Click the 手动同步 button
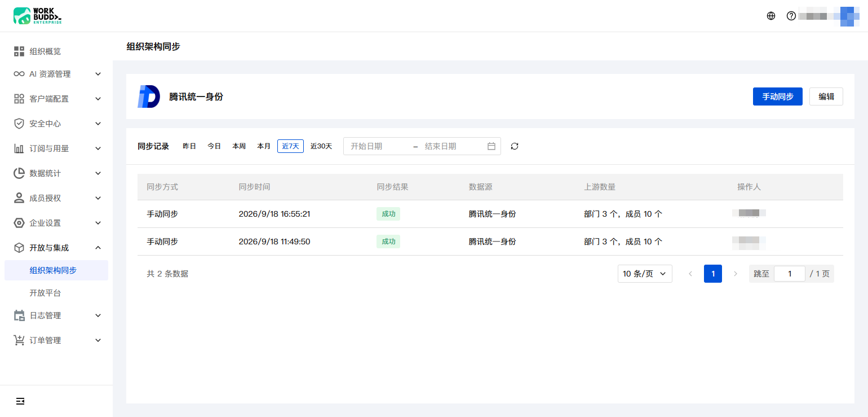868x417 pixels. 778,96
